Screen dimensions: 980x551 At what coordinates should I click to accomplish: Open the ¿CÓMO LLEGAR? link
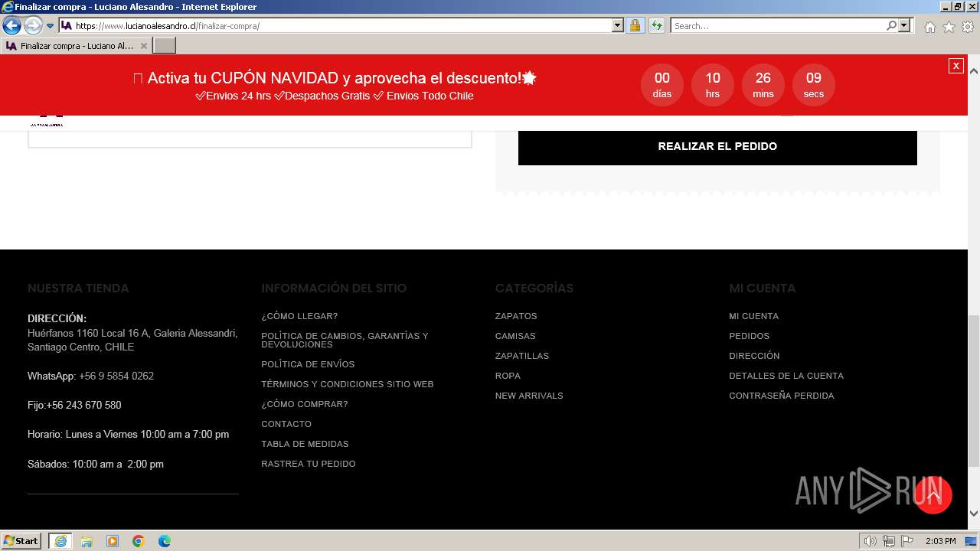click(299, 316)
